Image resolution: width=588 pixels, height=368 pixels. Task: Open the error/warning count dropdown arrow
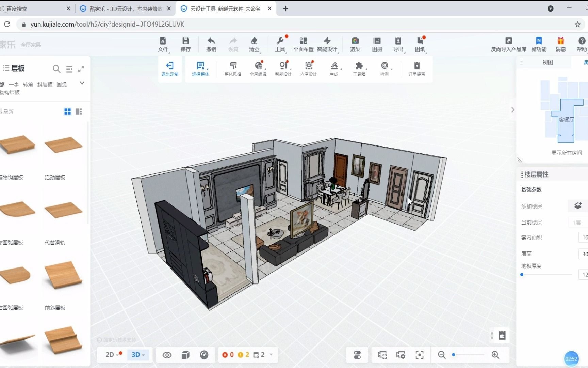pos(271,355)
